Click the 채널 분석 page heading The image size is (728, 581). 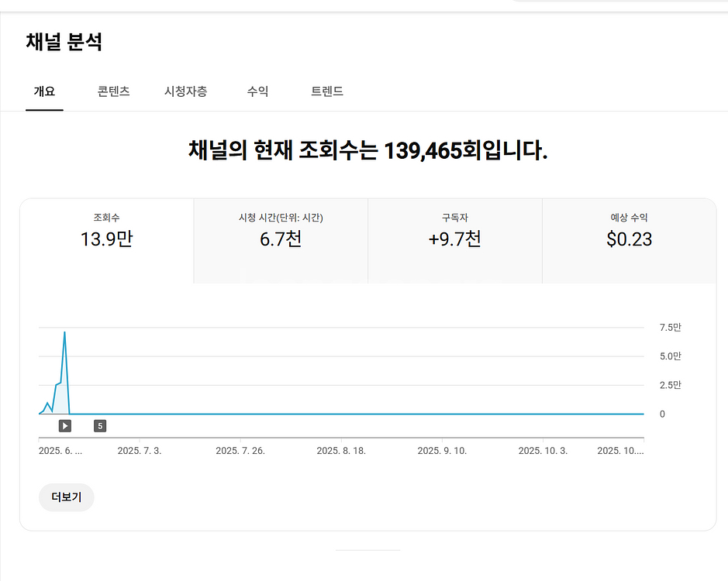(x=64, y=42)
